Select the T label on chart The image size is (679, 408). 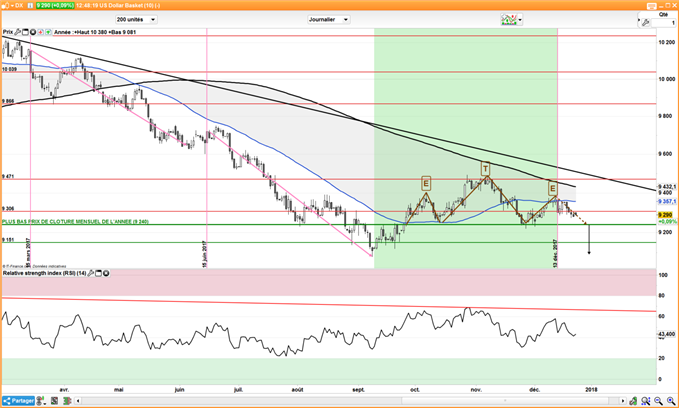[485, 168]
